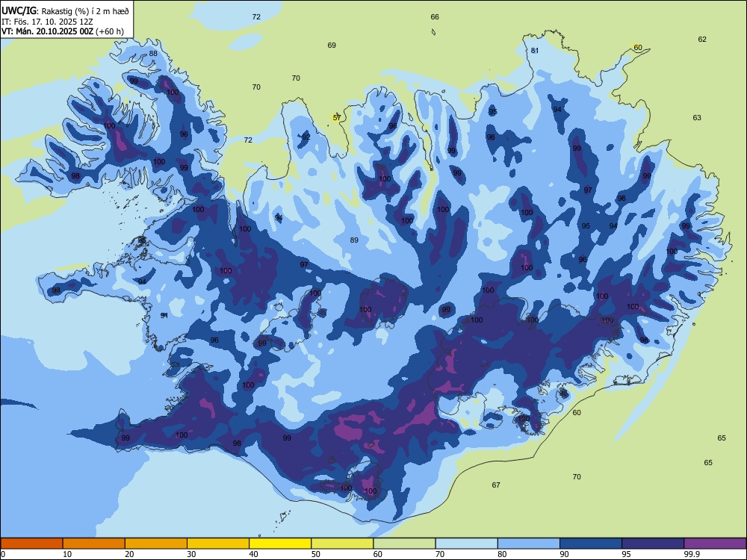Click the 40 tick label on color scale

(x=253, y=554)
